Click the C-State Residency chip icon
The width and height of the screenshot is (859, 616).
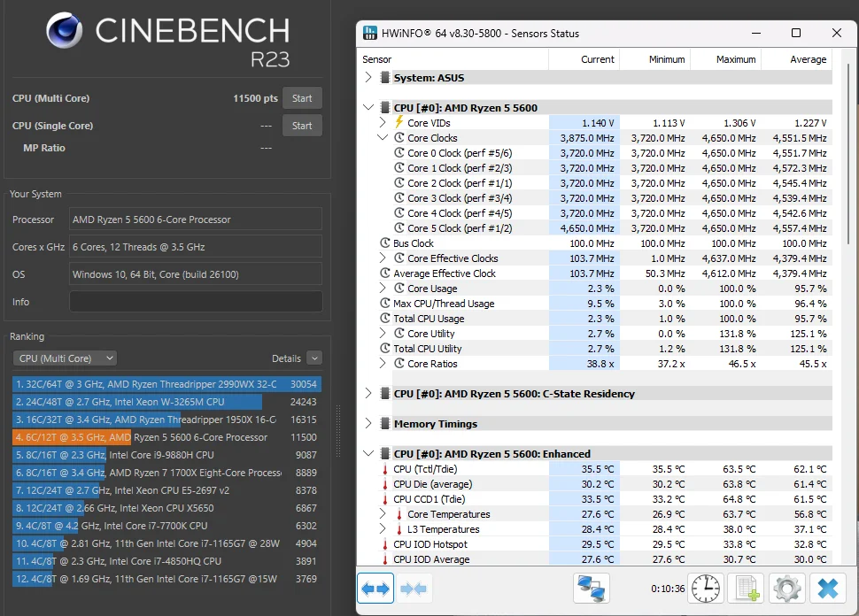(385, 393)
